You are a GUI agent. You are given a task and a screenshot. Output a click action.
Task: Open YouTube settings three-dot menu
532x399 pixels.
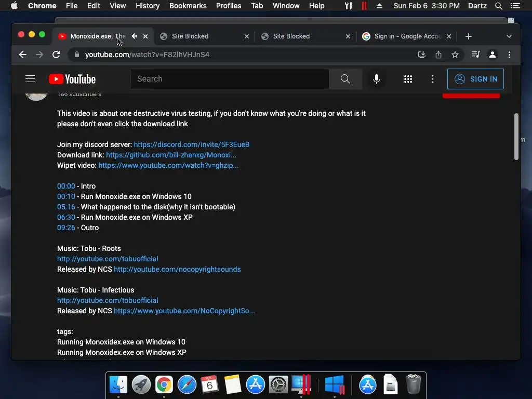pos(433,79)
